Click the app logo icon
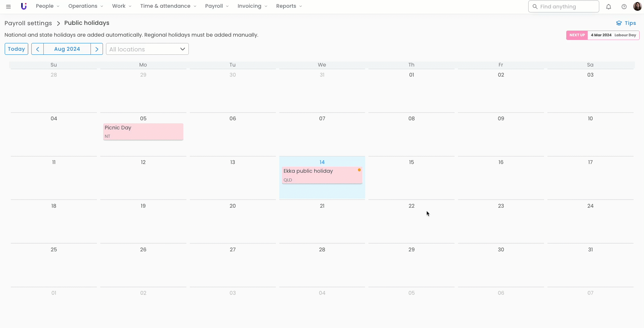The image size is (644, 328). click(x=24, y=6)
